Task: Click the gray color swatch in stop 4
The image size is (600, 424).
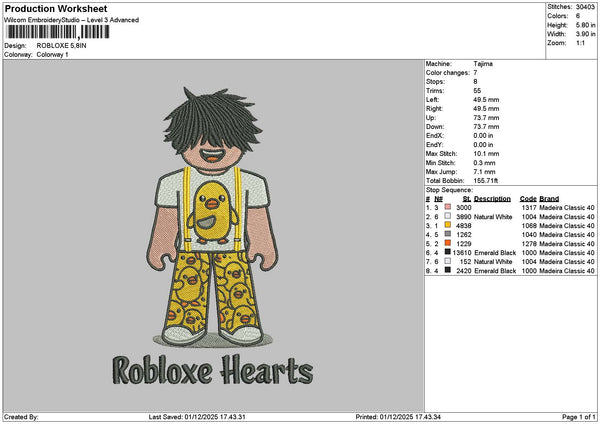Action: (x=447, y=234)
